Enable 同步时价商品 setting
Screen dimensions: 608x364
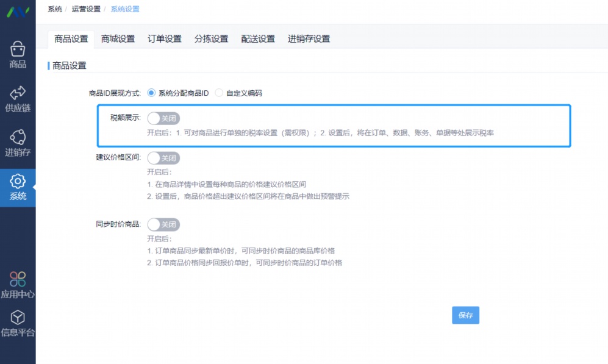coord(162,224)
